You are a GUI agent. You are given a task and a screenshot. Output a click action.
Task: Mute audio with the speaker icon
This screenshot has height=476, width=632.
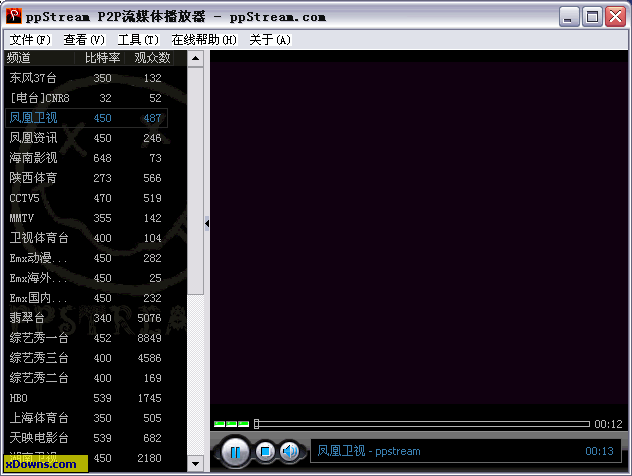coord(289,451)
